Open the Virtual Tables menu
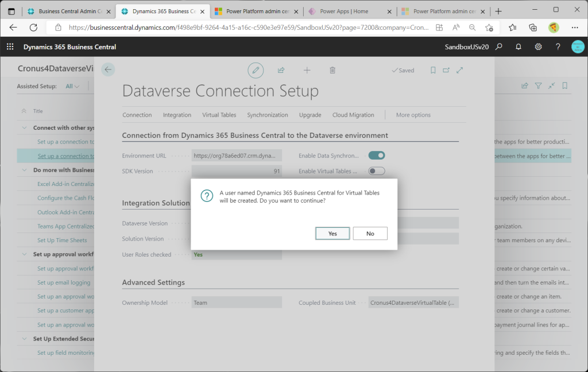 [x=219, y=115]
